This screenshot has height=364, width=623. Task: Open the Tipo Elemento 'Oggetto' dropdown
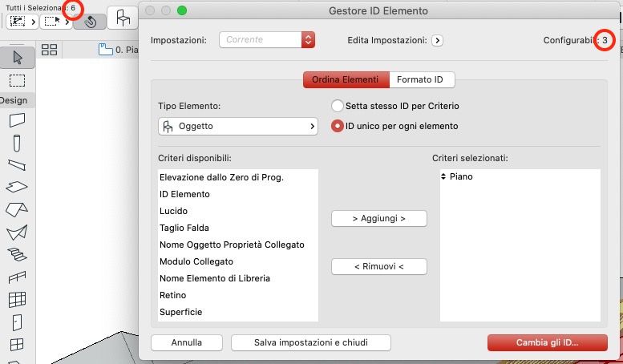237,126
